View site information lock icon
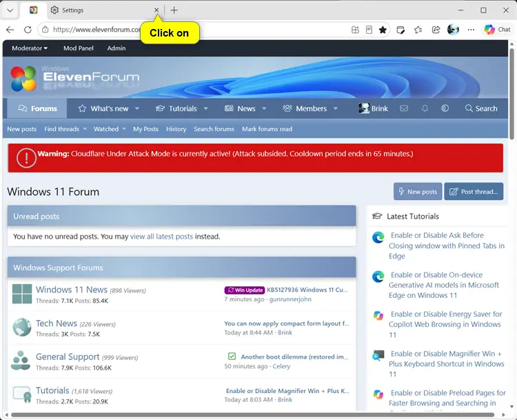The image size is (517, 420). coord(45,30)
